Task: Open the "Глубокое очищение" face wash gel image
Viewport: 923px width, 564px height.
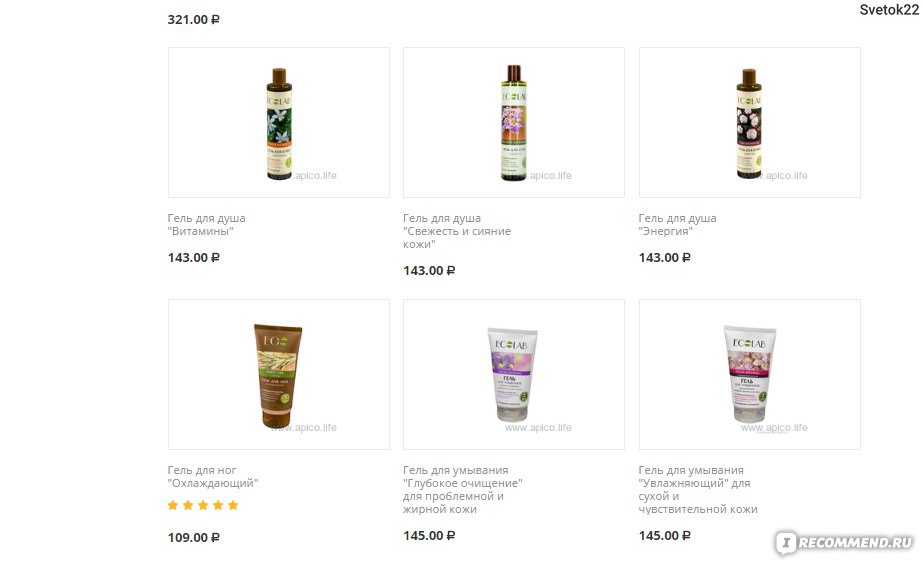Action: (514, 374)
